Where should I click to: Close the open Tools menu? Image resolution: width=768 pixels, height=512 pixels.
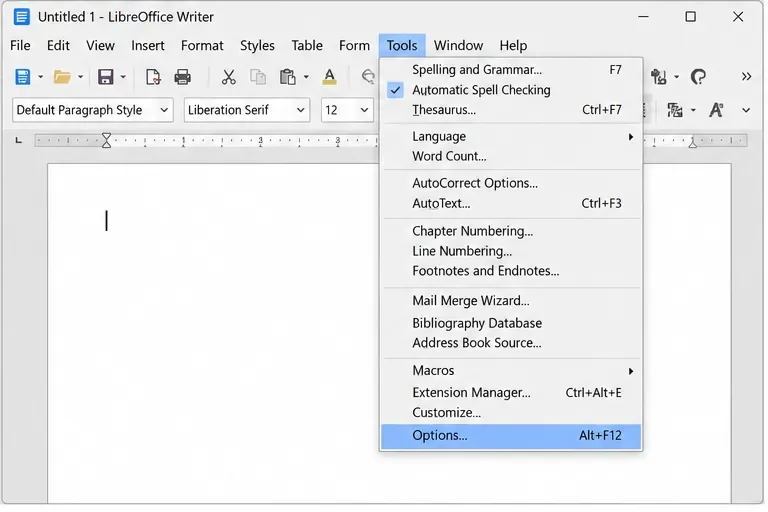(402, 46)
